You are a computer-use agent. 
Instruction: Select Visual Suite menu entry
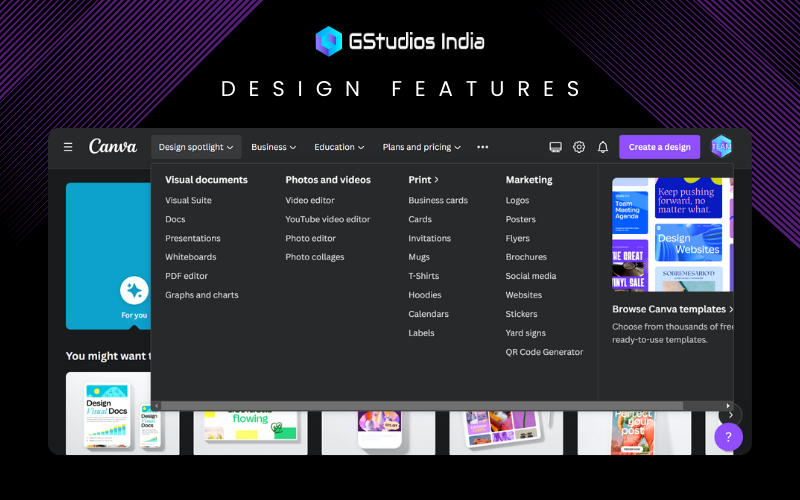click(x=188, y=200)
